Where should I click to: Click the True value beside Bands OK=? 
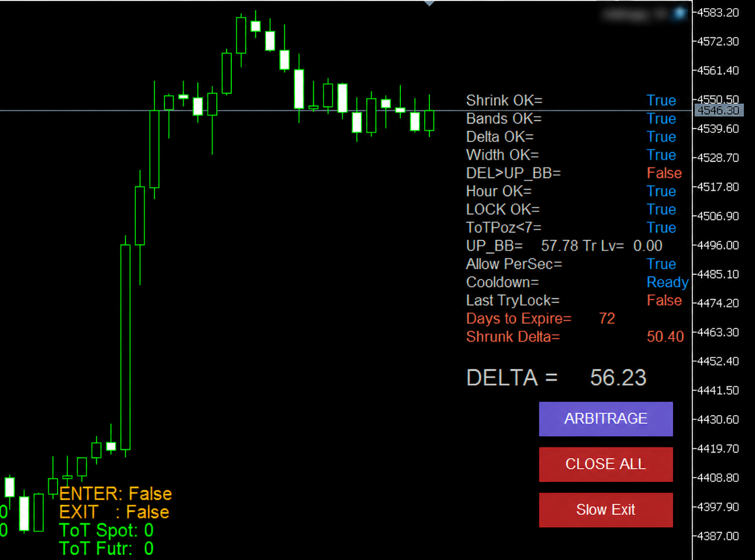(661, 119)
